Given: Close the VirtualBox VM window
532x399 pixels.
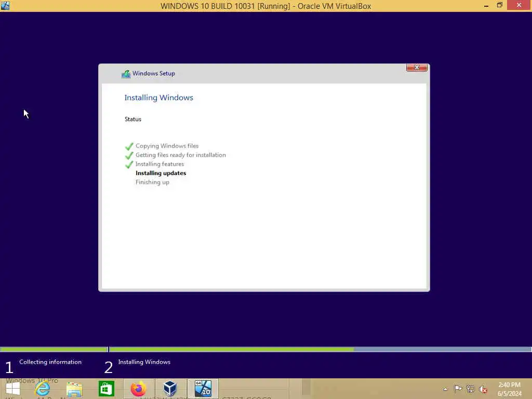Looking at the screenshot, I should pos(519,5).
